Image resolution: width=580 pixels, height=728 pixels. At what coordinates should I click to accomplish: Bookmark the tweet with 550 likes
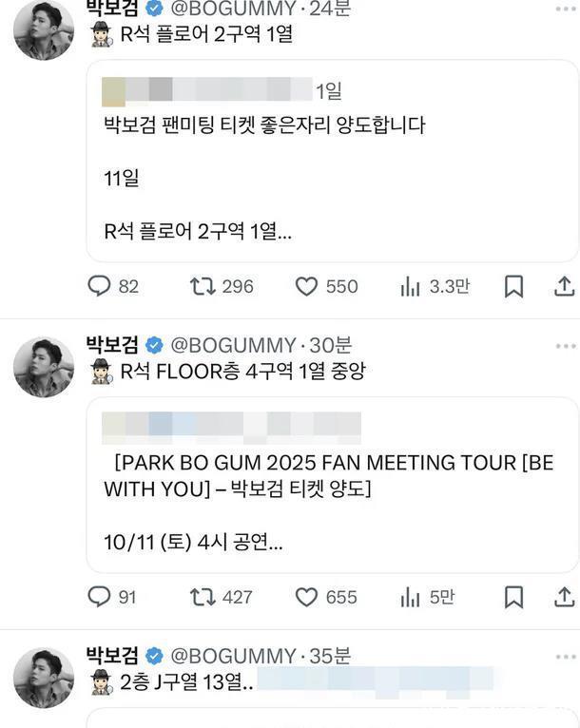tap(513, 286)
